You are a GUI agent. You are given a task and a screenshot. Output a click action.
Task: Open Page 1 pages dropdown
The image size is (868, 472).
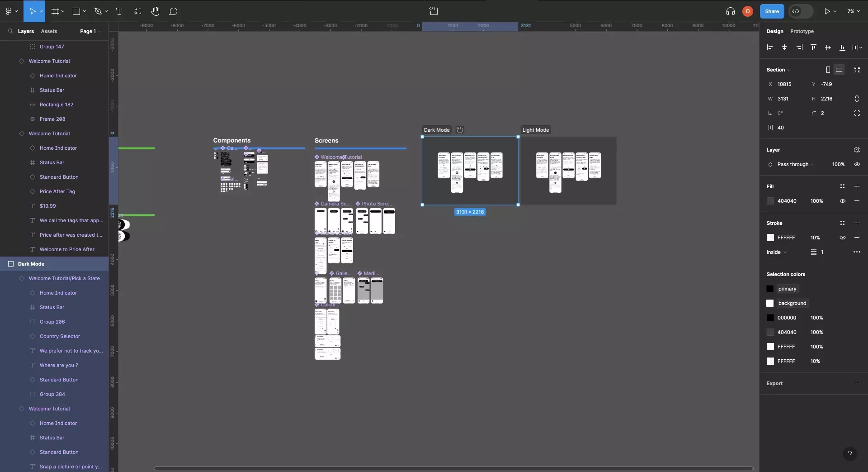click(x=90, y=31)
